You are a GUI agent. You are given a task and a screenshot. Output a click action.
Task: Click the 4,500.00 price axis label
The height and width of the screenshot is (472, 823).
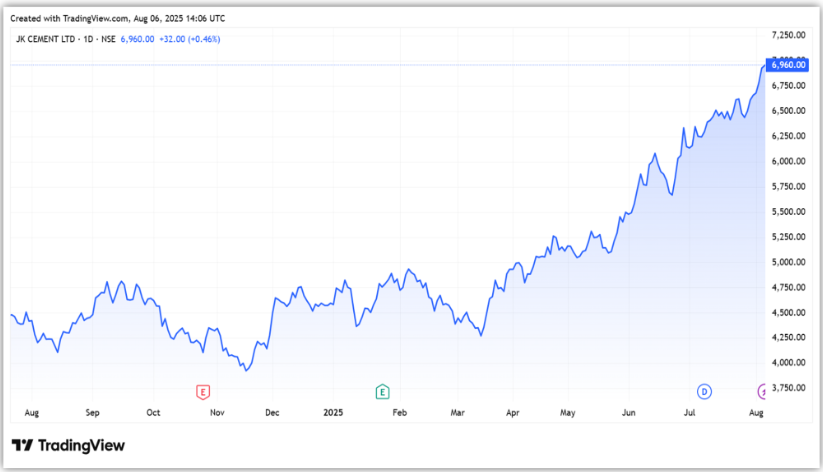788,312
